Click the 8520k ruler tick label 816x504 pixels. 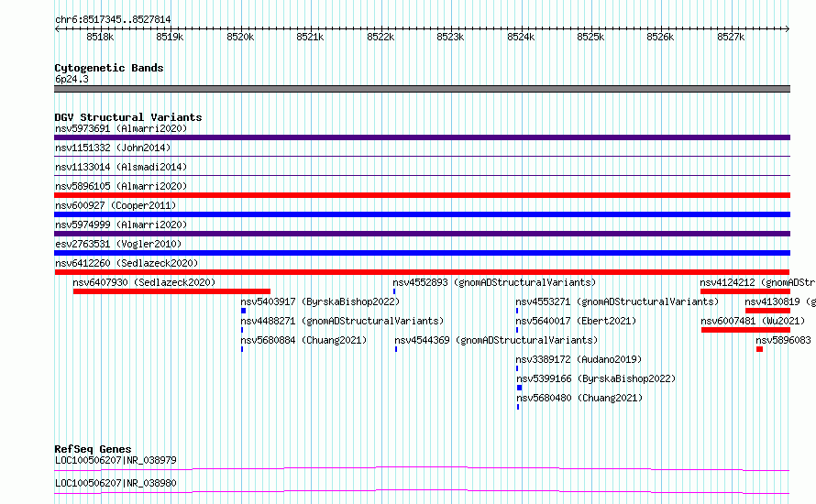[240, 37]
